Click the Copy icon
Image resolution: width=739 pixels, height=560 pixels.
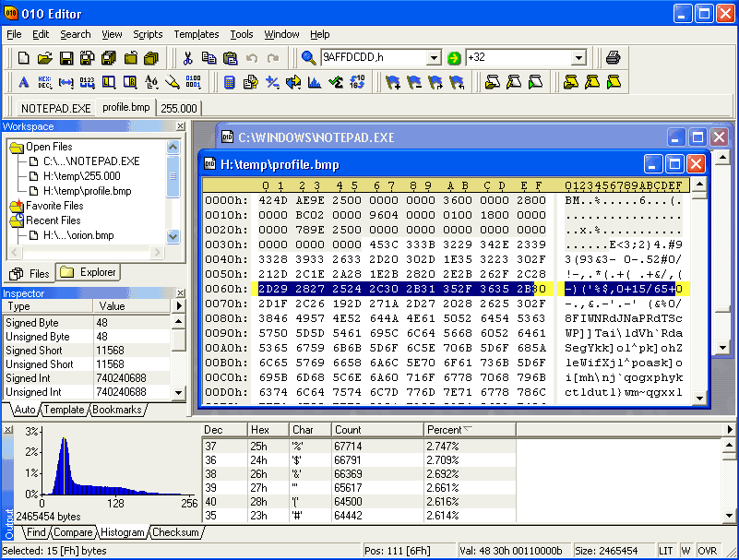[209, 58]
